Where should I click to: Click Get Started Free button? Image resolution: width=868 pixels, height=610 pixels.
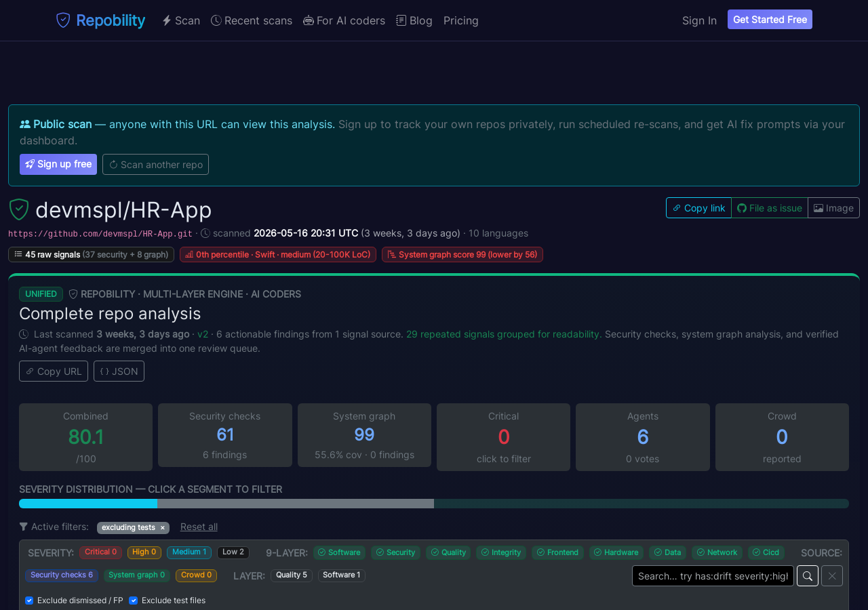click(x=770, y=20)
